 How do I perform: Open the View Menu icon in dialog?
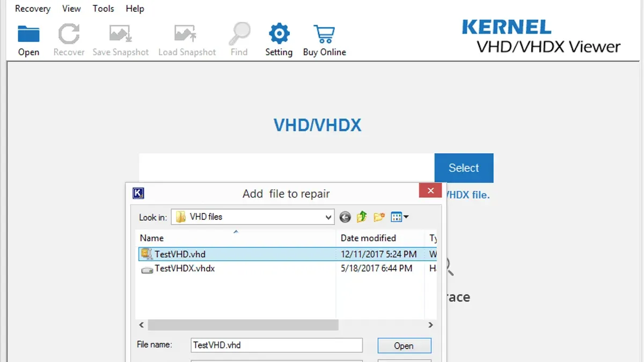pyautogui.click(x=400, y=217)
